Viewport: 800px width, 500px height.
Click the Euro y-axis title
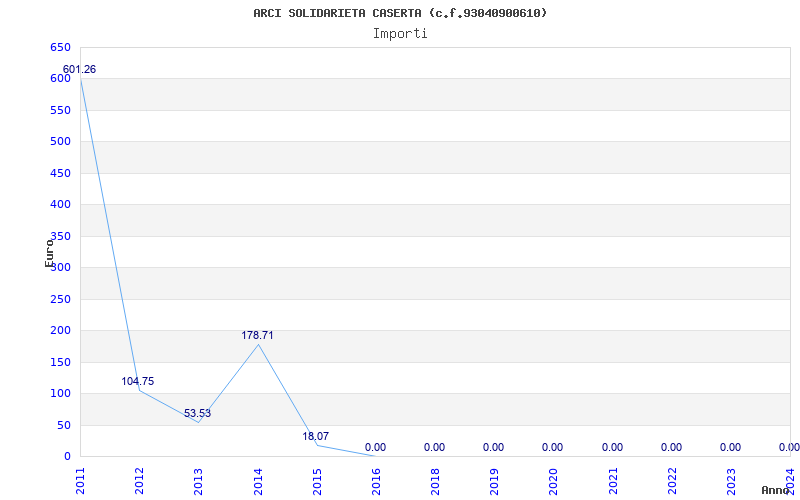[49, 253]
